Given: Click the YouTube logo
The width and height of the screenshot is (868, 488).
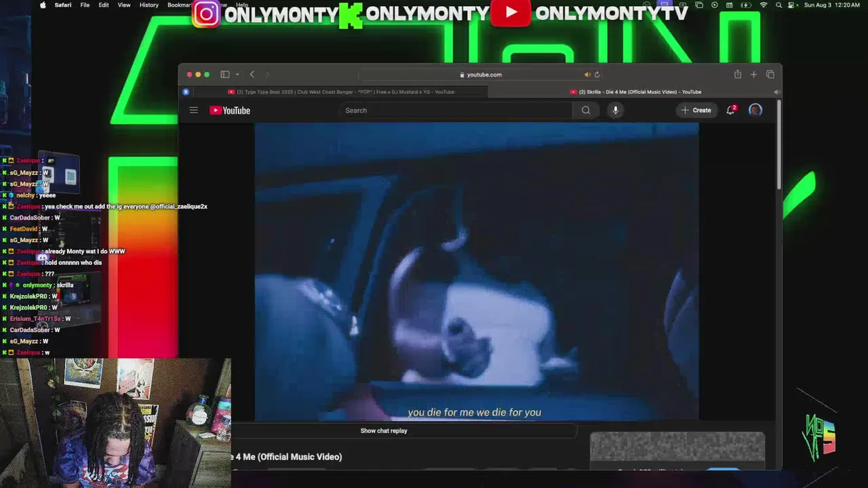Looking at the screenshot, I should (x=230, y=110).
